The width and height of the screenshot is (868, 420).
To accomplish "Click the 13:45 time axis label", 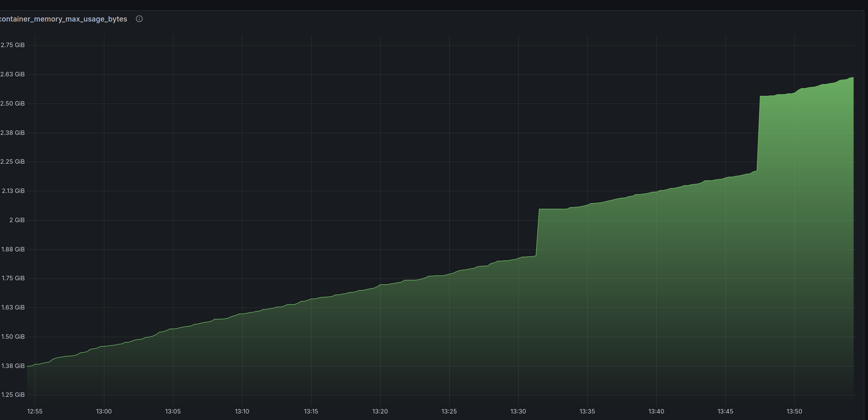I will [725, 411].
